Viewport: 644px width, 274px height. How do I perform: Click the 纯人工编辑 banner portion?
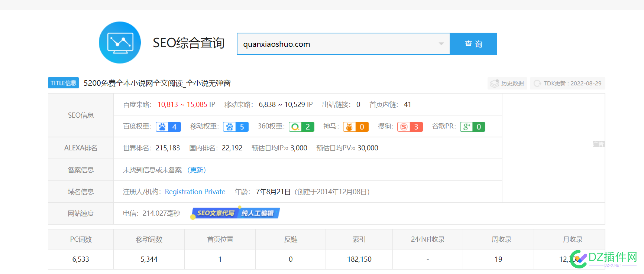[258, 213]
